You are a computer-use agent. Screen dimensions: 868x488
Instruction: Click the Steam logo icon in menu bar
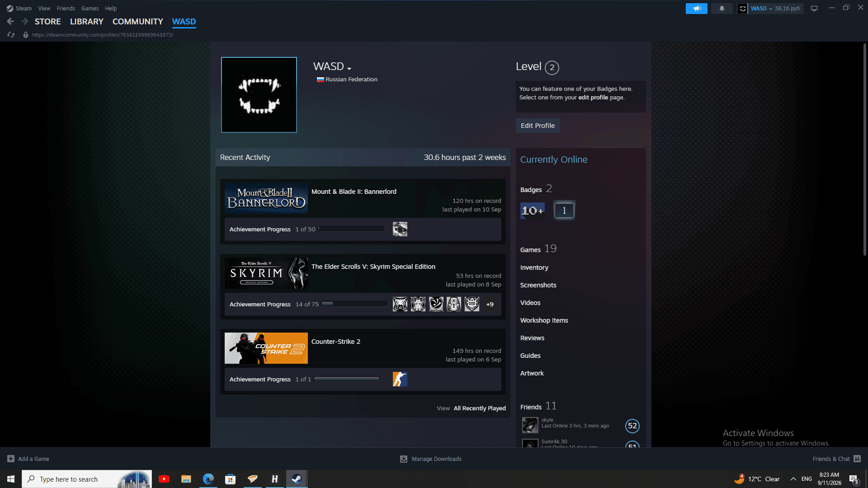click(10, 9)
